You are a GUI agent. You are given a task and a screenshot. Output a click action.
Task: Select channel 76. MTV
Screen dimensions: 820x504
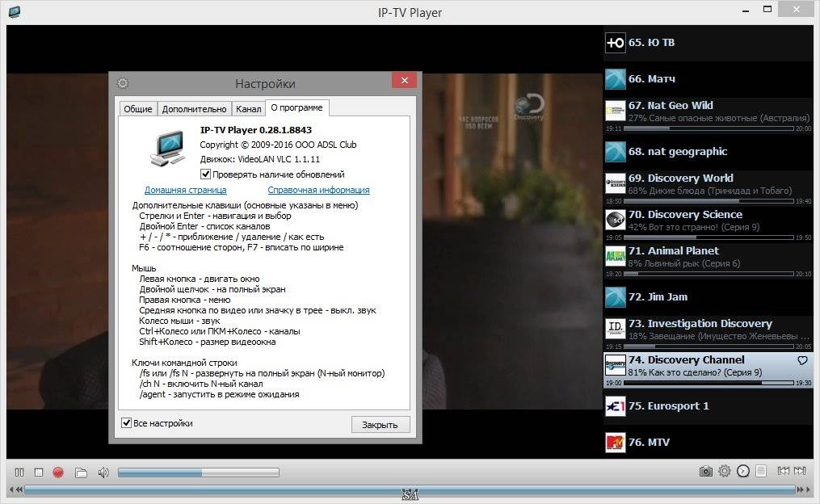coord(708,443)
